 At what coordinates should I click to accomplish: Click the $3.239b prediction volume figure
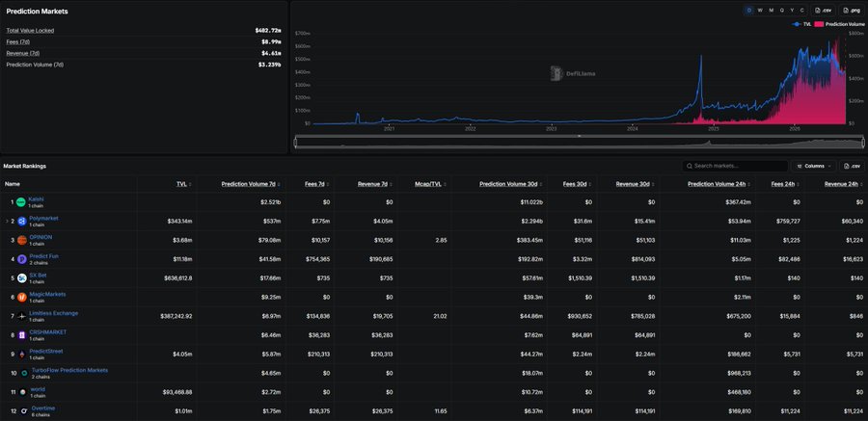point(270,65)
